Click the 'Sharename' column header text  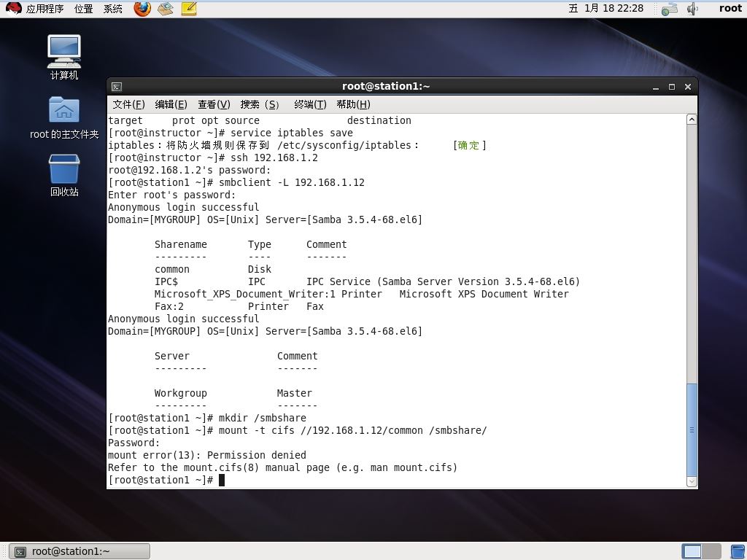click(x=181, y=244)
